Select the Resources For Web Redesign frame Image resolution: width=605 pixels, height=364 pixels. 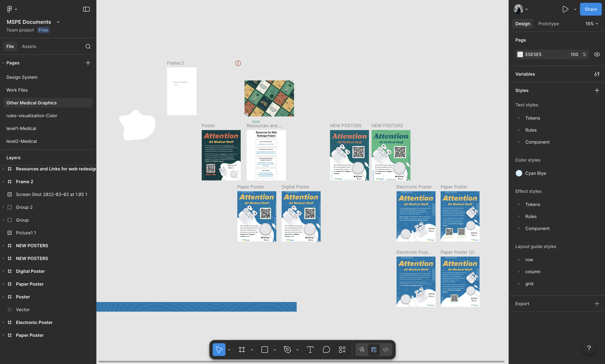pos(266,155)
